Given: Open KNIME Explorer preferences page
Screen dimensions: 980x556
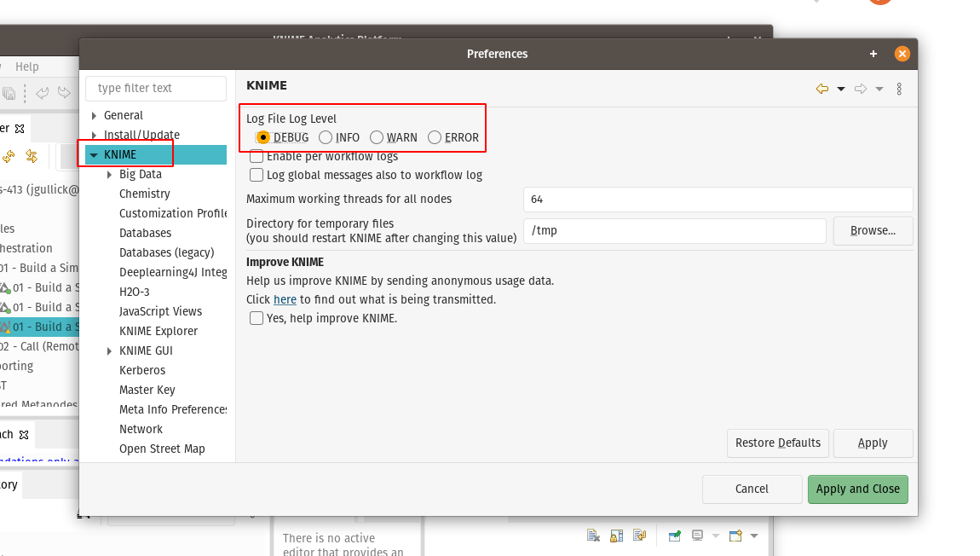Looking at the screenshot, I should tap(159, 331).
